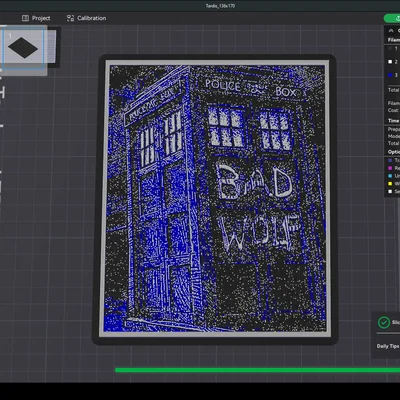Viewport: 400px width, 400px height.
Task: Click the filament 1 black swatch
Action: (390, 49)
